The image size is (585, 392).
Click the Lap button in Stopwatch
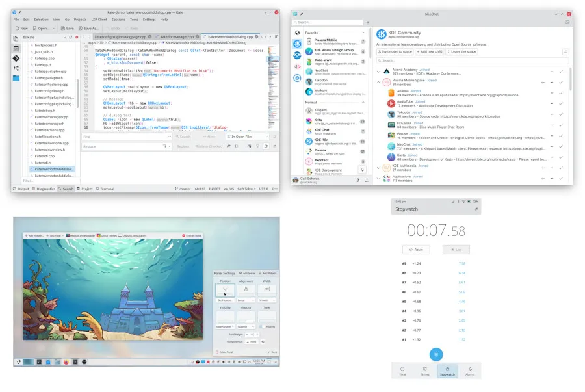pyautogui.click(x=456, y=250)
